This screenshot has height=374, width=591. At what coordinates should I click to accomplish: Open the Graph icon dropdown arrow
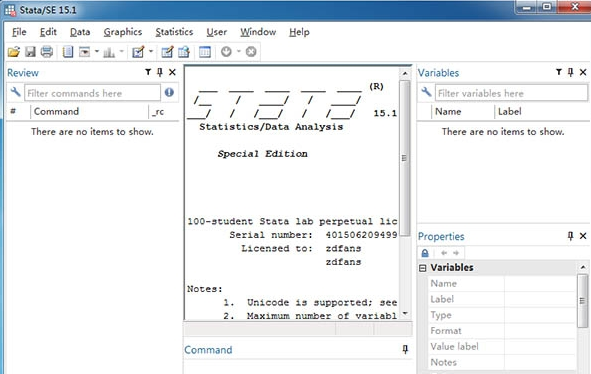pyautogui.click(x=122, y=51)
